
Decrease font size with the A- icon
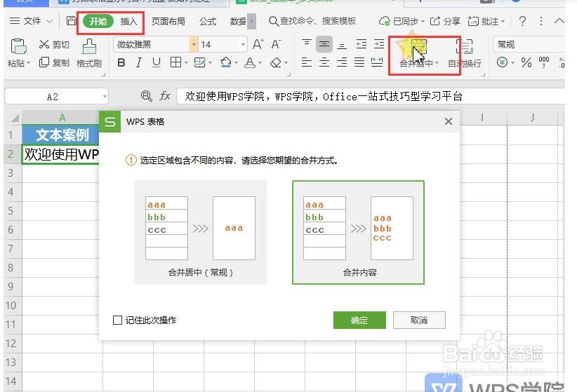276,44
